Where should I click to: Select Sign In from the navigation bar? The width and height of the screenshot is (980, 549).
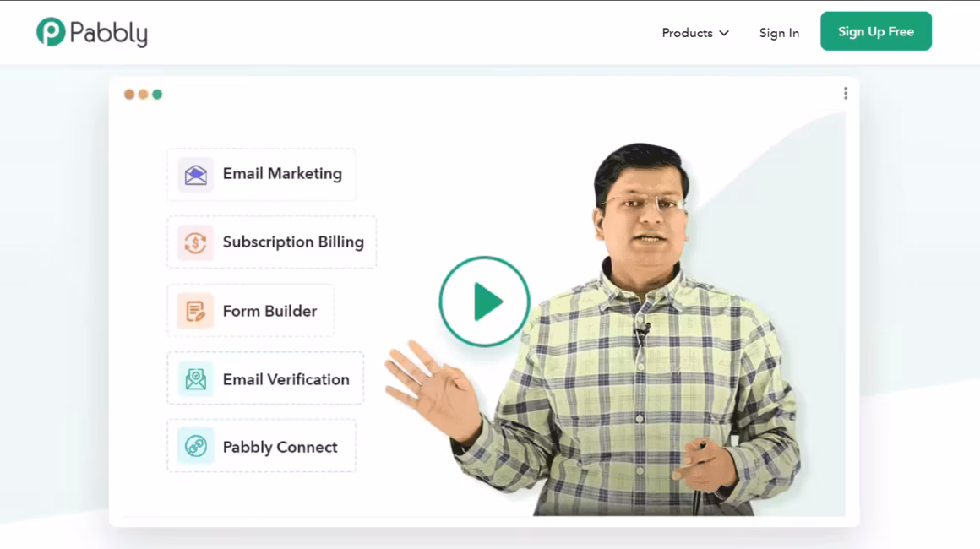[x=778, y=33]
